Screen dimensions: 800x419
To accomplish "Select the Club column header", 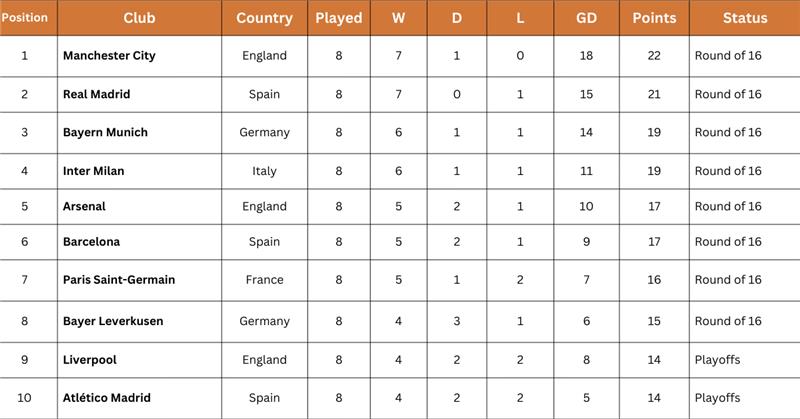I will coord(138,18).
